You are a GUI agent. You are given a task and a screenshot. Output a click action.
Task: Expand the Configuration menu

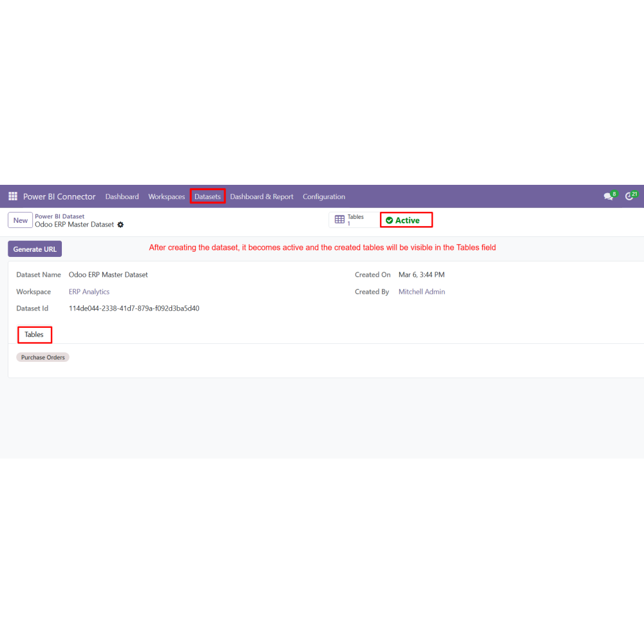[x=324, y=196]
